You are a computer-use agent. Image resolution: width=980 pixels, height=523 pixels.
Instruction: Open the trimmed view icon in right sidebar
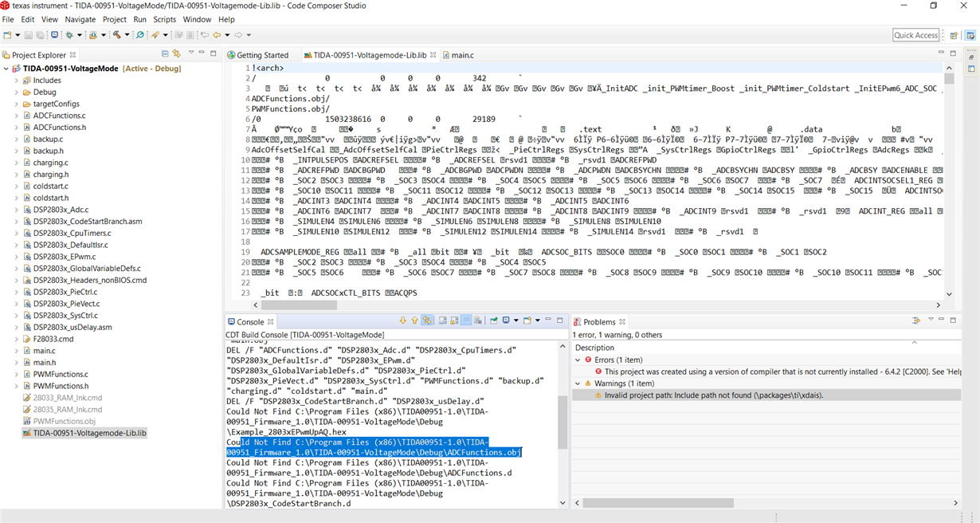pyautogui.click(x=971, y=69)
